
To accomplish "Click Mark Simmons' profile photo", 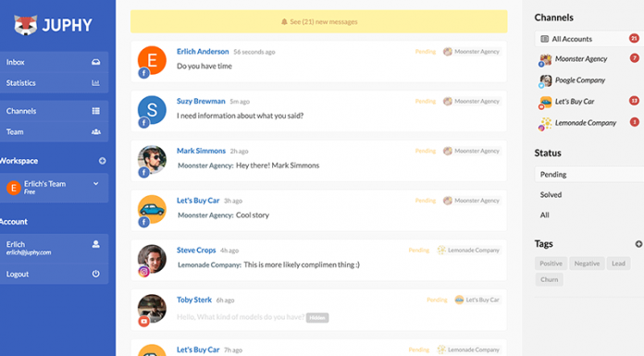I will 152,160.
